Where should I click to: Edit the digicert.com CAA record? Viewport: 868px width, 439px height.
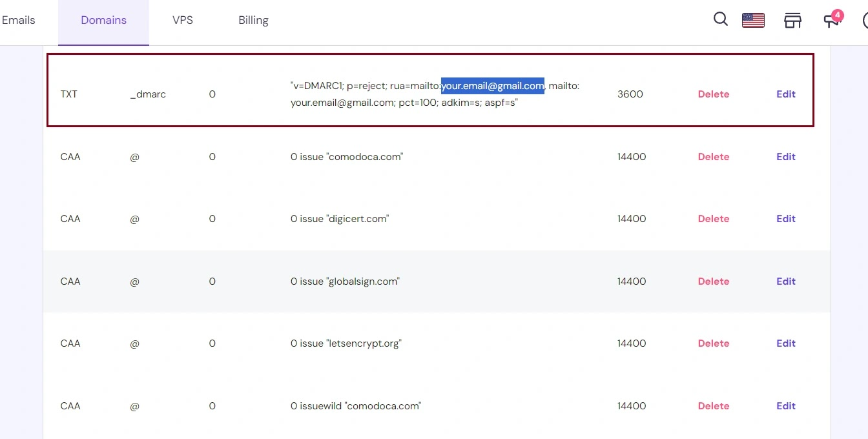click(x=785, y=219)
